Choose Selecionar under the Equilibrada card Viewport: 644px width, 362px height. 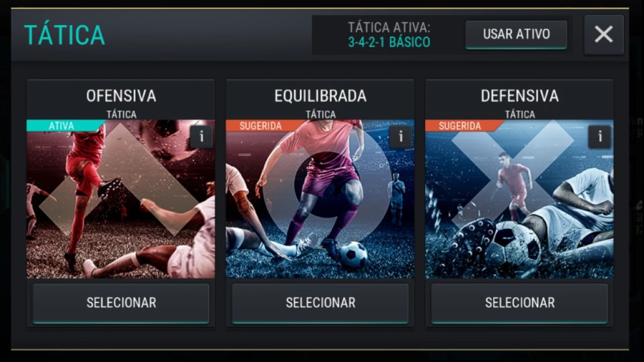[x=320, y=303]
